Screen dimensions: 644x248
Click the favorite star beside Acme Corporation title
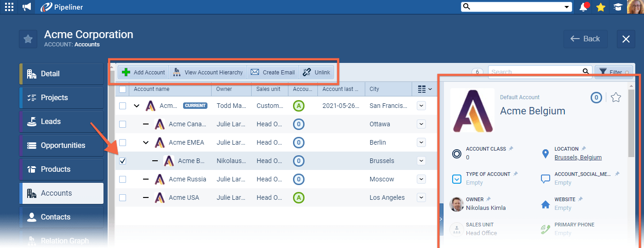coord(28,39)
